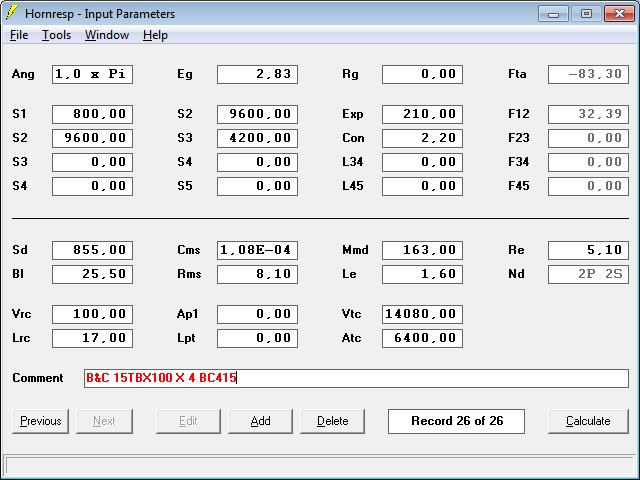This screenshot has height=480, width=640.
Task: Click the Mmd label
Action: click(355, 250)
